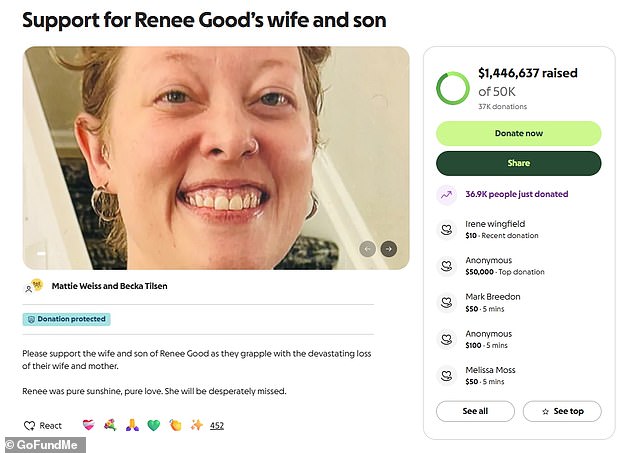
Task: Click the dark green Share button
Action: click(x=518, y=163)
